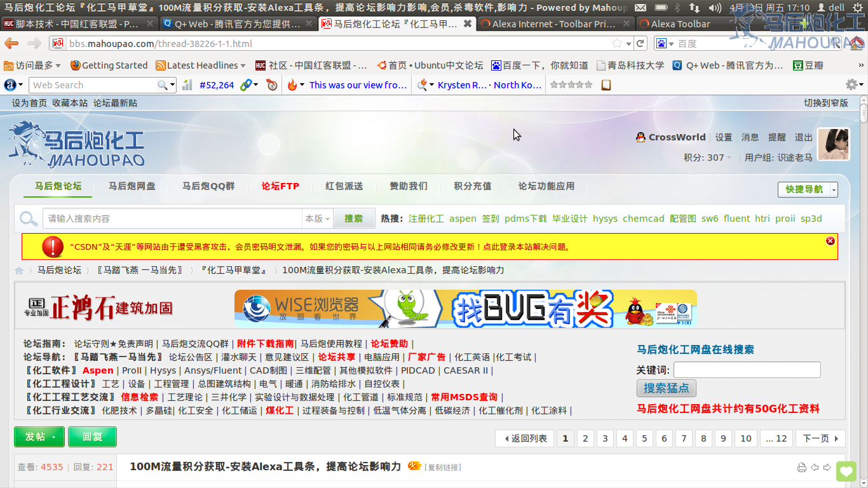Screen dimensions: 868x488
Task: Click the Alexa reviews star rating
Action: pos(571,85)
